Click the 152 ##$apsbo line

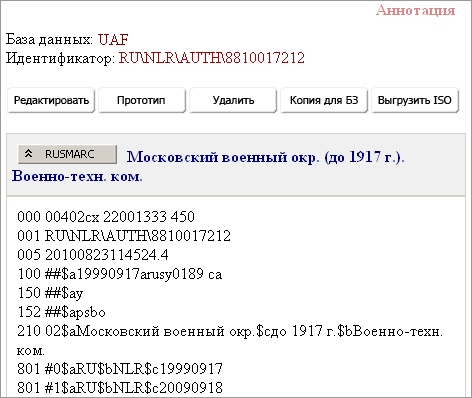tap(61, 312)
